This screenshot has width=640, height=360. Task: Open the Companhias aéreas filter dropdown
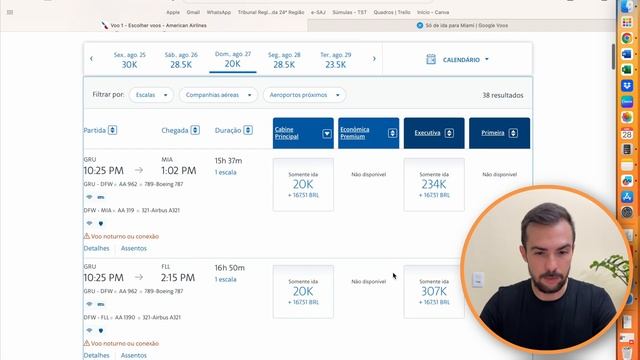[x=218, y=95]
